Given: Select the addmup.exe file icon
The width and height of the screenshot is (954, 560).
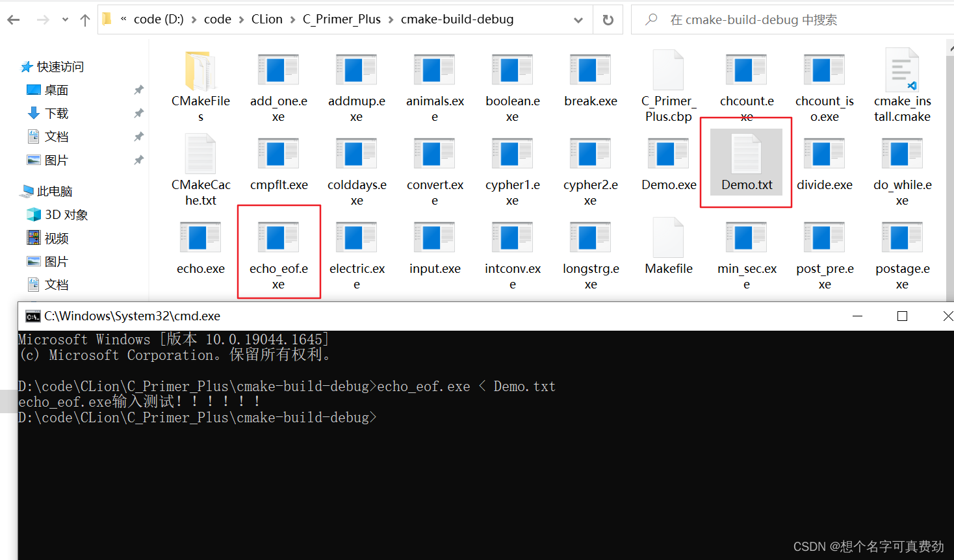Looking at the screenshot, I should coord(356,70).
